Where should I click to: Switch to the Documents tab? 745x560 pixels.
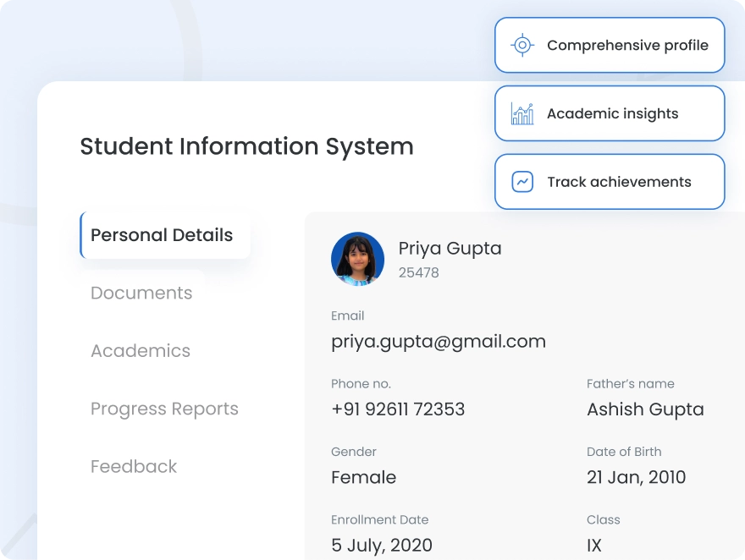[141, 293]
